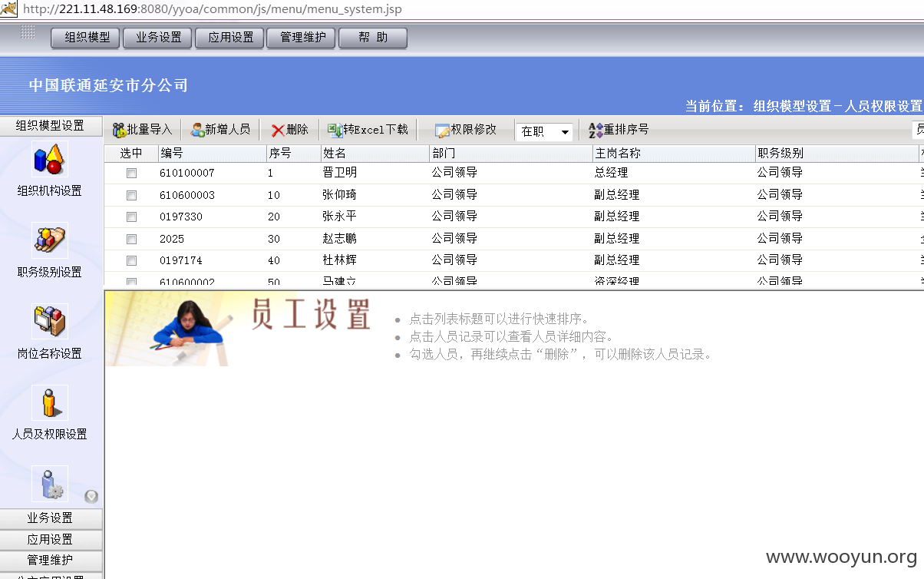Expand the 管理维护 sidebar section
924x579 pixels.
[x=51, y=560]
